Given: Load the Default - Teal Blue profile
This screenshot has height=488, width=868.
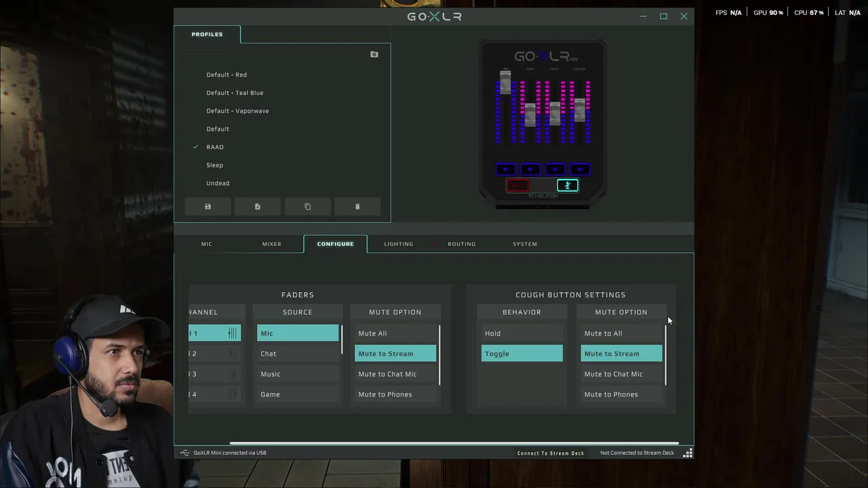Looking at the screenshot, I should [x=235, y=93].
